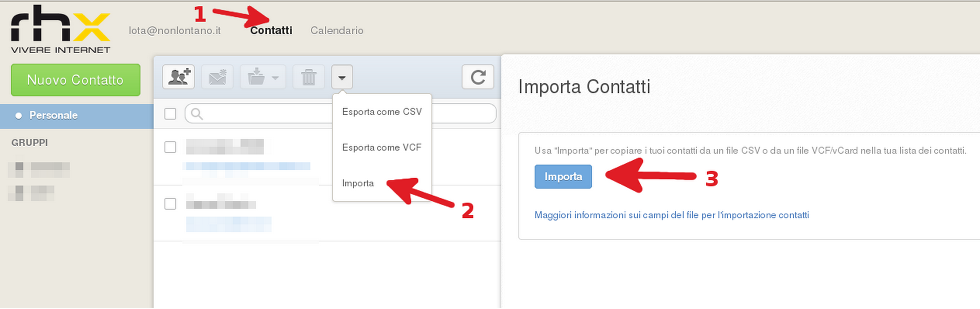Click the magnifier search icon
Screen dimensions: 980x309
(x=197, y=114)
